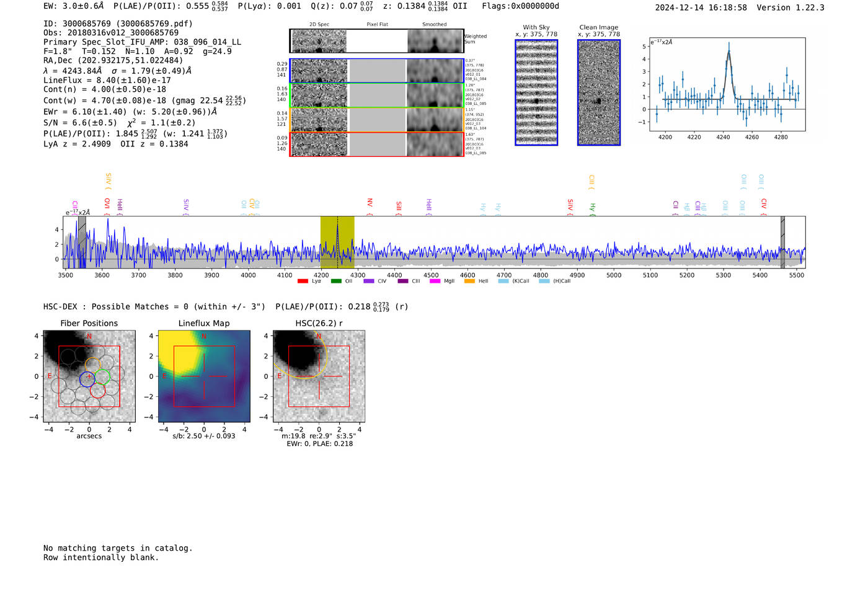The width and height of the screenshot is (868, 591).
Task: Click the Gaussian fit peak in zoomed spectrum
Action: tap(729, 52)
